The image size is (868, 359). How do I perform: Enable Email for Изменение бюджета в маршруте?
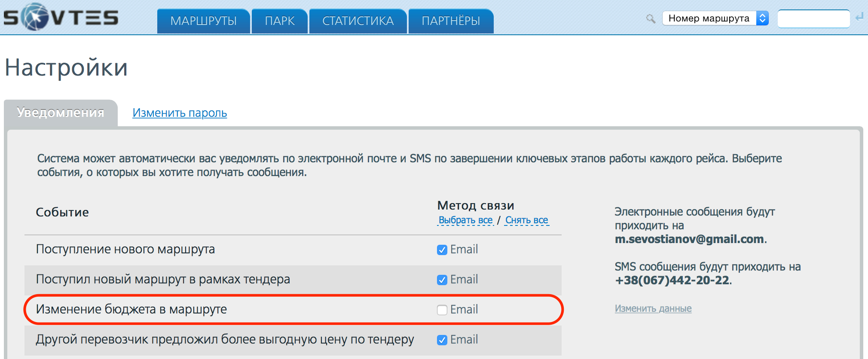point(442,310)
